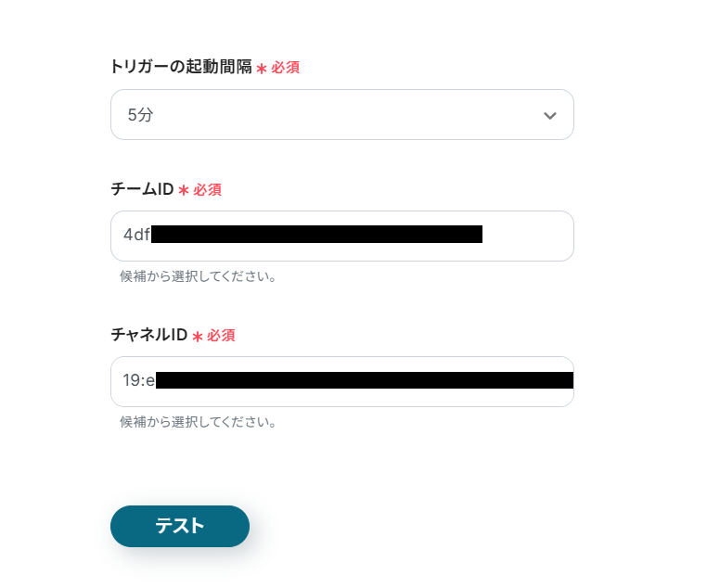707x588 pixels.
Task: Click the 必須 marker beside トリガーの起動間隔
Action: pos(286,68)
